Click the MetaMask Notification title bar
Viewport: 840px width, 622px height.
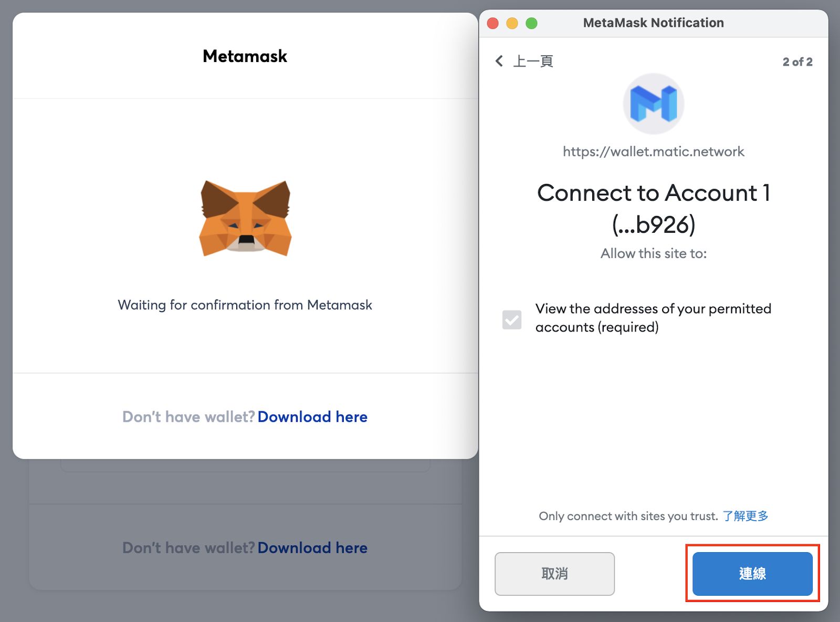[654, 23]
